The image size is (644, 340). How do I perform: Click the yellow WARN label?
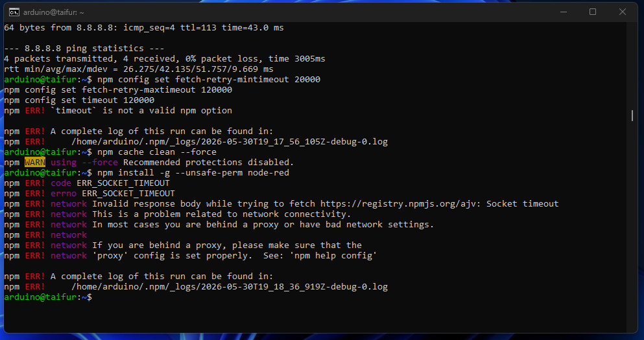[x=35, y=163]
